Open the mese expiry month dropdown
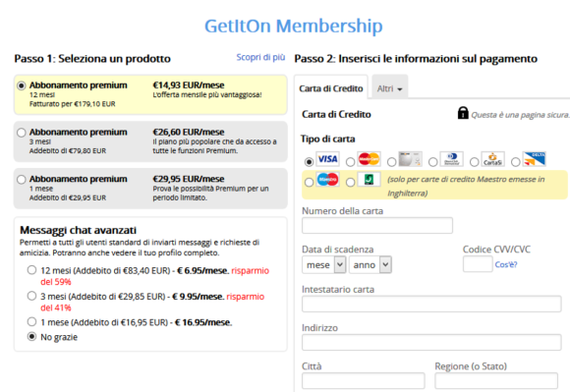570x392 pixels. click(323, 265)
